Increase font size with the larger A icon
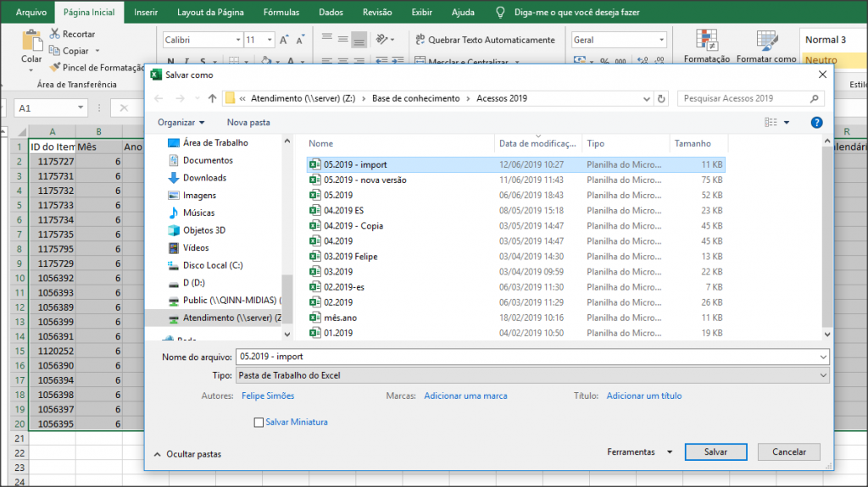 [284, 40]
